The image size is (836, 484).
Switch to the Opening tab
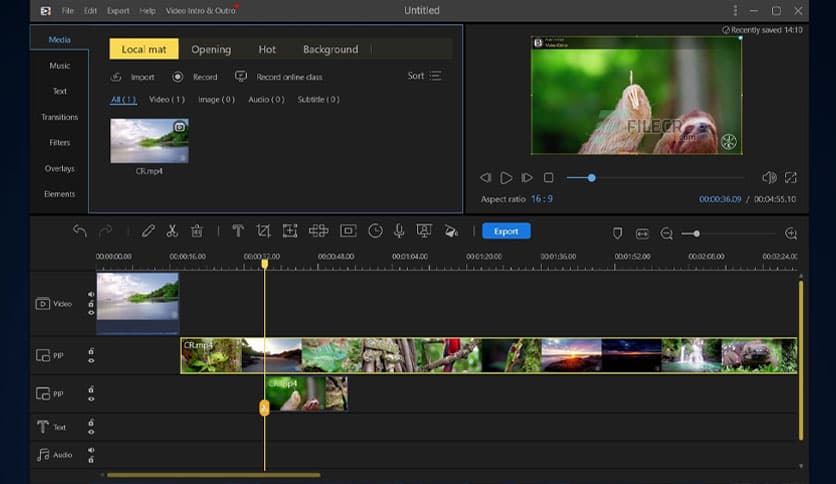coord(211,49)
